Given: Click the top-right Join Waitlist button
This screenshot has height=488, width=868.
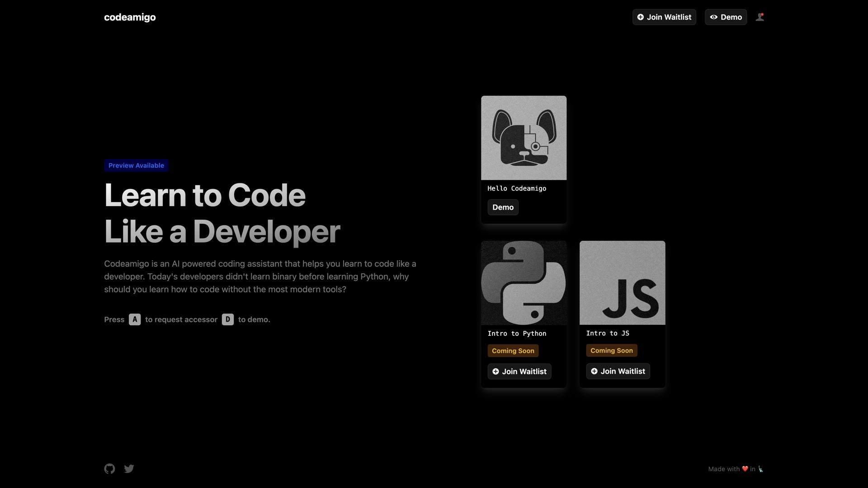Looking at the screenshot, I should tap(664, 17).
